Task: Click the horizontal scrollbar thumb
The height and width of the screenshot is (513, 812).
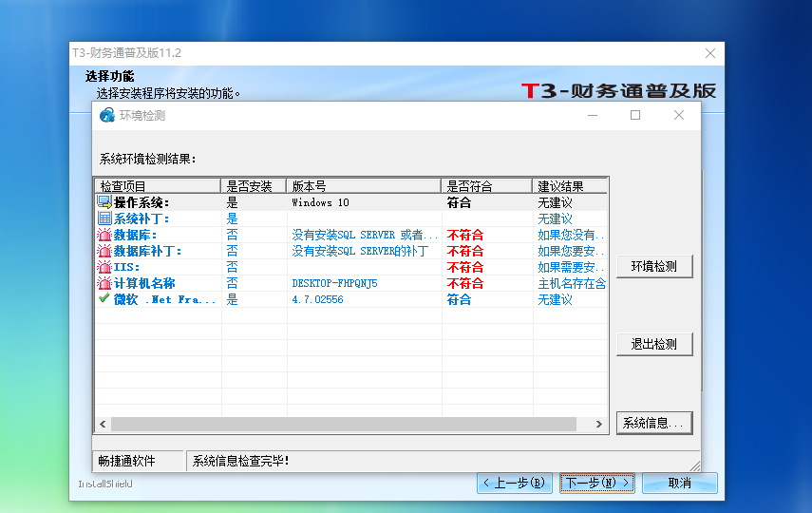Action: pyautogui.click(x=344, y=424)
